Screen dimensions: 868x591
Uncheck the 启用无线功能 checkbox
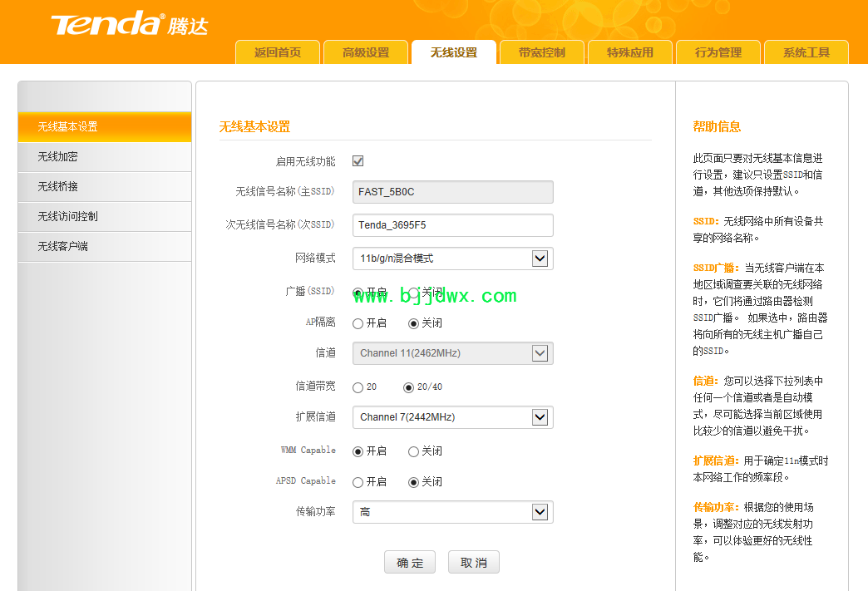tap(358, 161)
